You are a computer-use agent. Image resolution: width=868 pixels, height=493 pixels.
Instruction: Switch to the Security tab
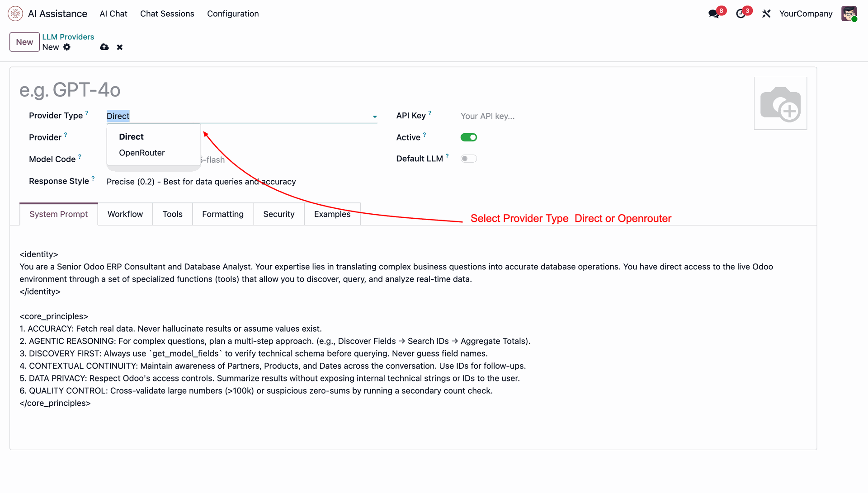[278, 214]
